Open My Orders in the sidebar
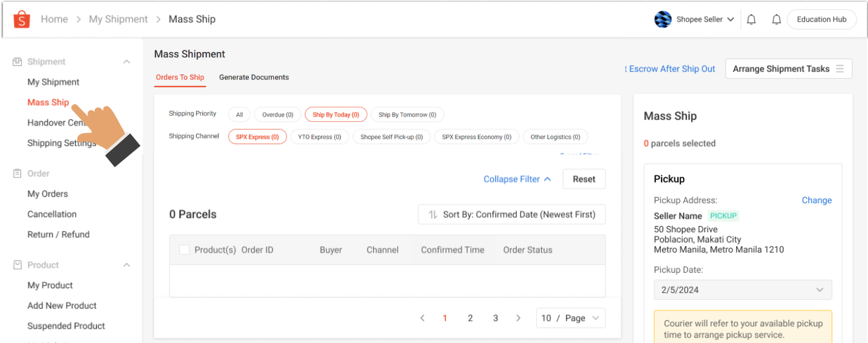The width and height of the screenshot is (868, 343). point(47,194)
